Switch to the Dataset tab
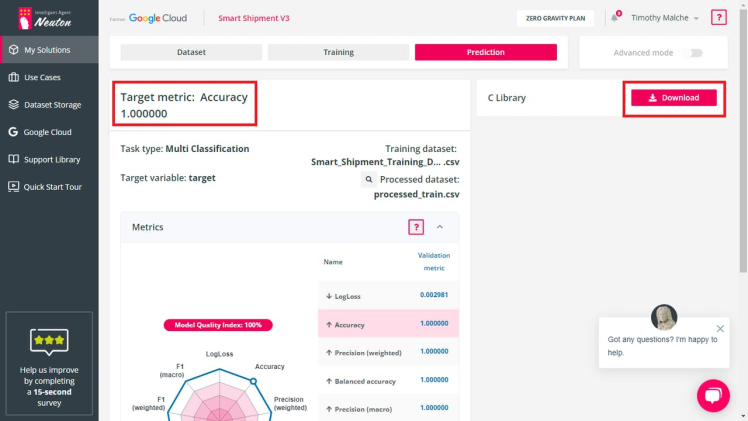 point(191,52)
